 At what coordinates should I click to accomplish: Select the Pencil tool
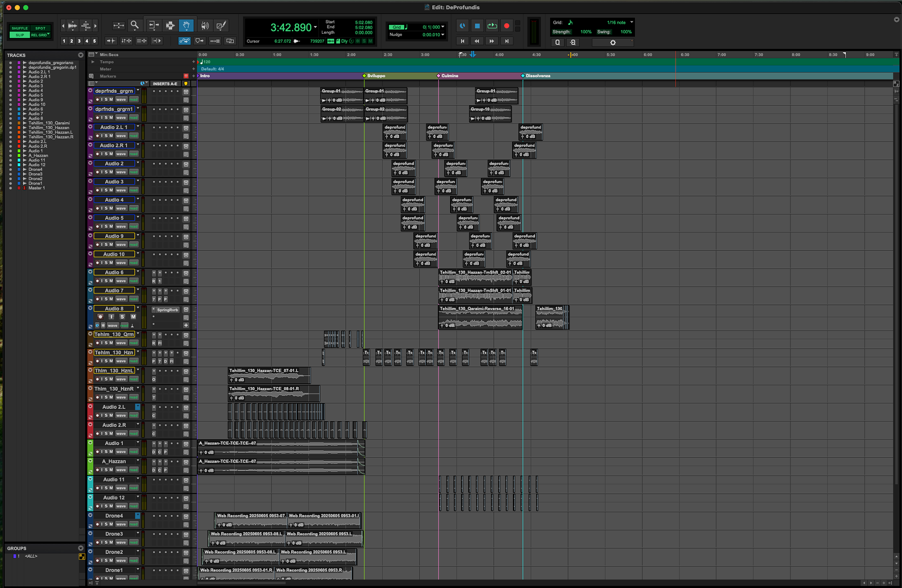[x=221, y=25]
